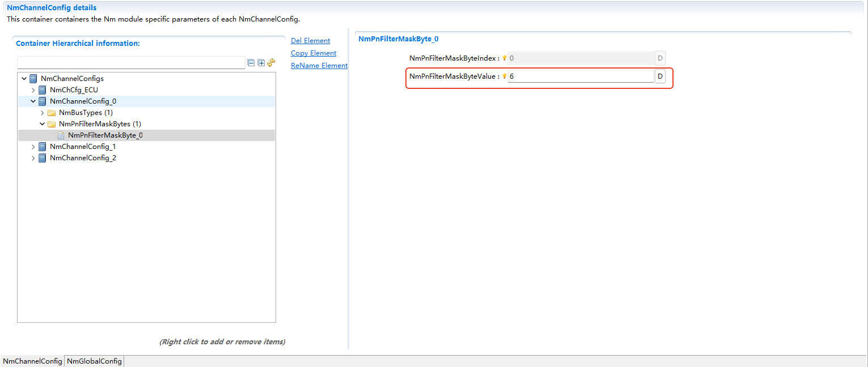Click the lightbulb hint beside NmPnFilterMaskByteIndex
Screen dimensions: 868x367
coord(504,58)
